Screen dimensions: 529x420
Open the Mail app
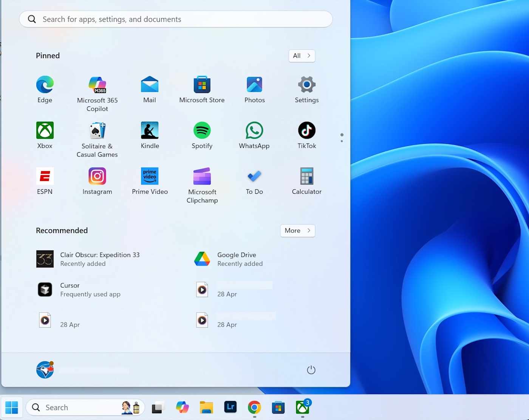tap(150, 90)
